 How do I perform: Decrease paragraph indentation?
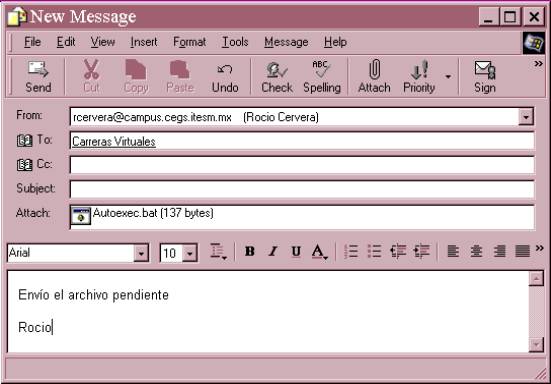point(398,252)
